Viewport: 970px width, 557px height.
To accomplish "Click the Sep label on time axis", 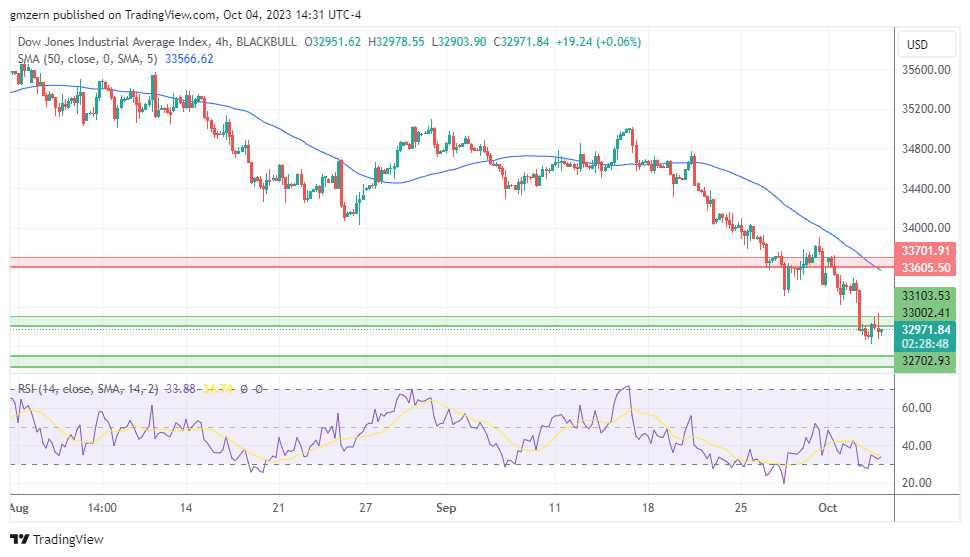I will 446,508.
